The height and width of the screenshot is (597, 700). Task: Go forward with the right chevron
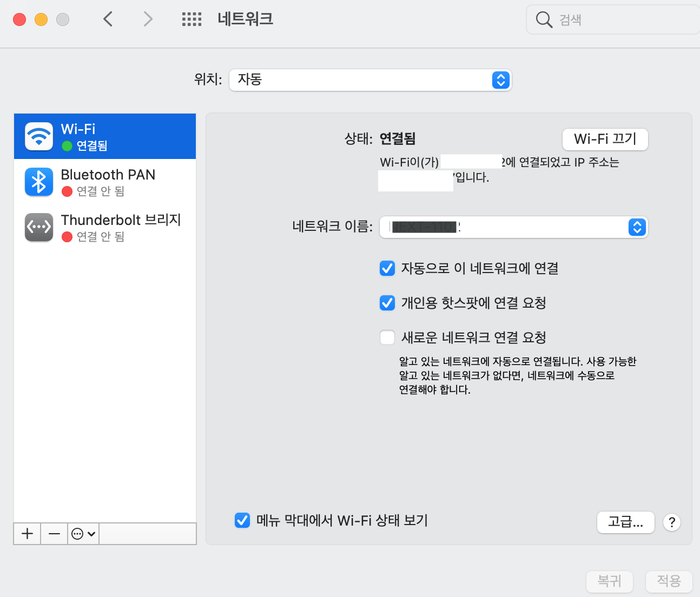click(x=148, y=19)
